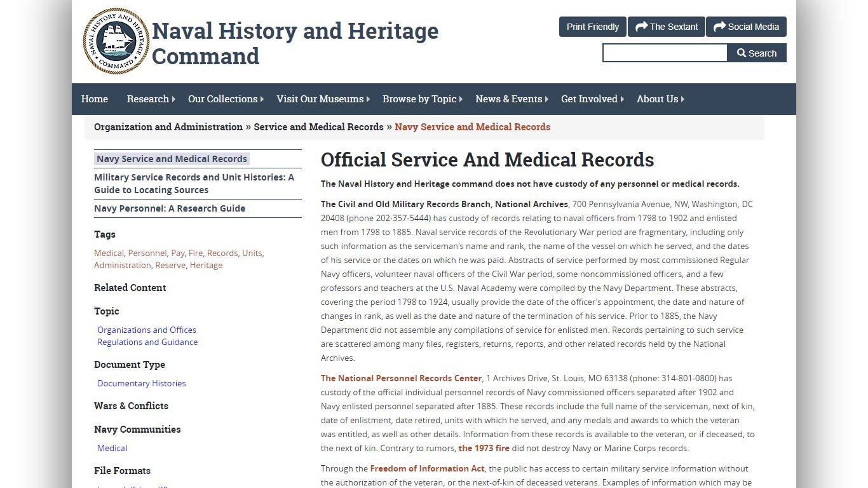This screenshot has height=488, width=868.
Task: Open the Documentary Histories document type link
Action: coord(142,383)
